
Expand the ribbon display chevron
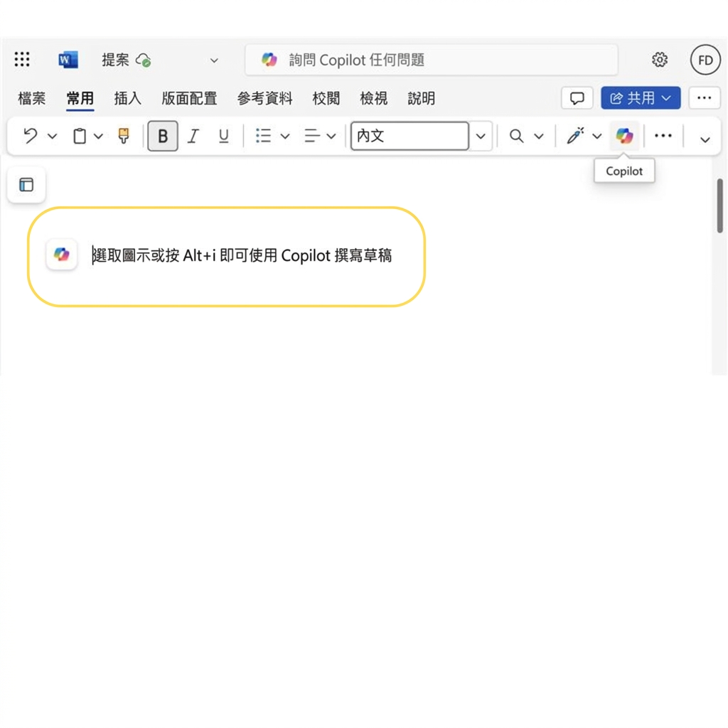(x=705, y=139)
